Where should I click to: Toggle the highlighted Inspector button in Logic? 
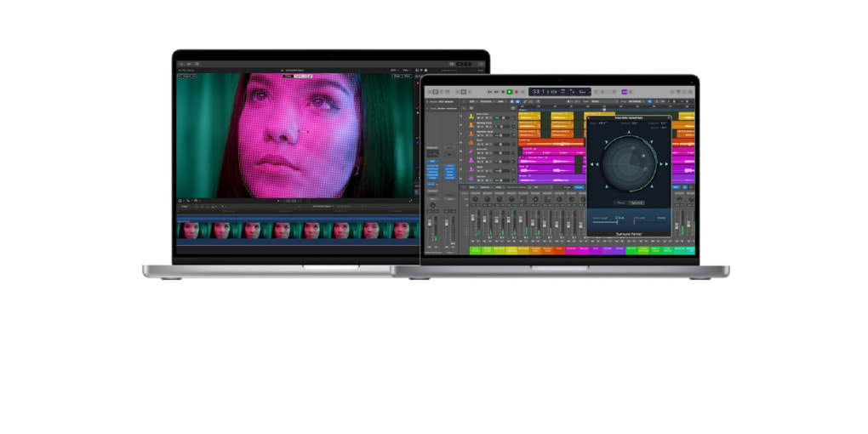pos(435,92)
